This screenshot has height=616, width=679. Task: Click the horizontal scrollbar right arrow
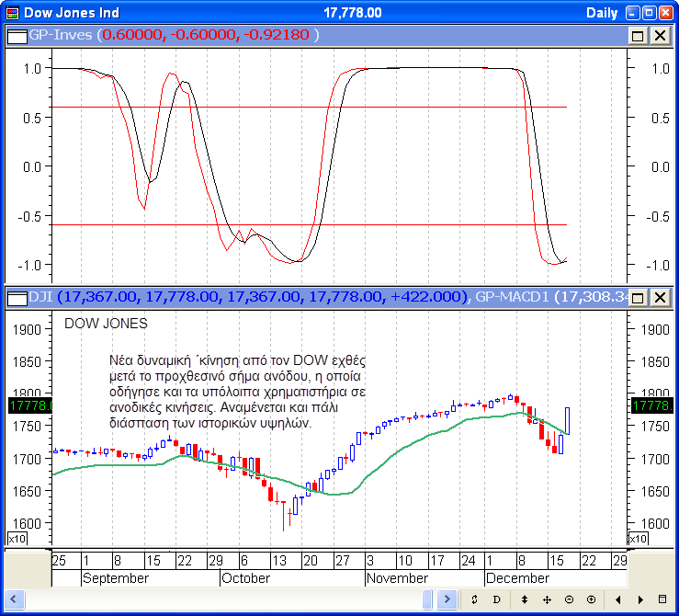point(447,599)
